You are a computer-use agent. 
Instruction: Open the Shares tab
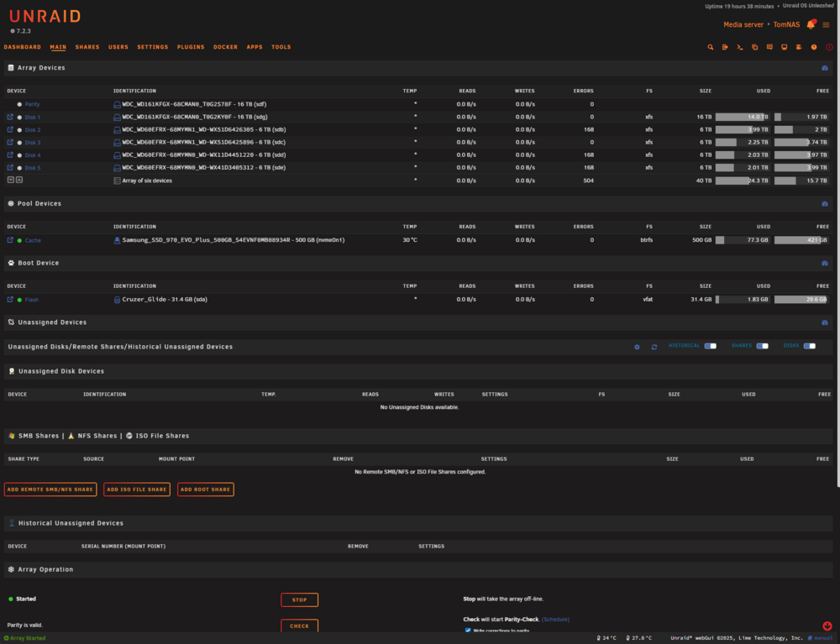tap(87, 47)
